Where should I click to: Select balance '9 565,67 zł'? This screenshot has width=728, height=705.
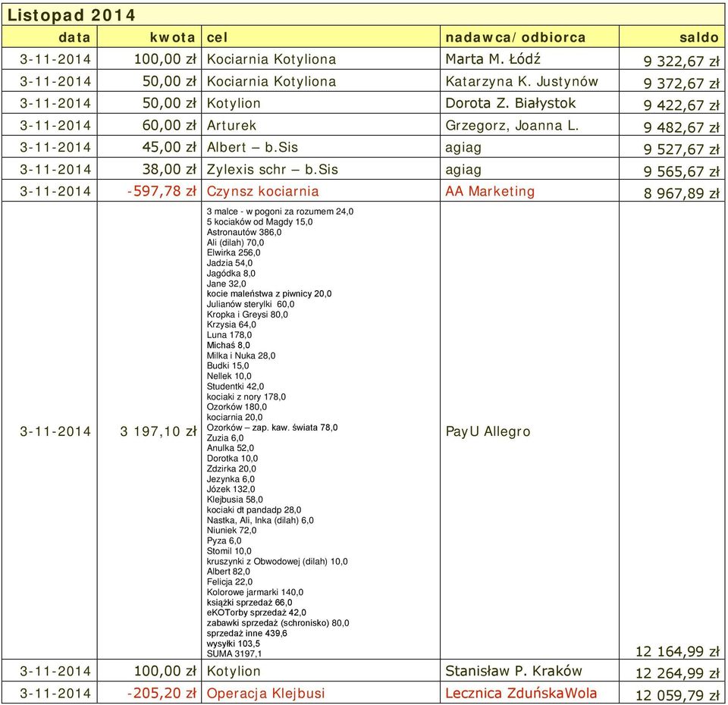tap(681, 172)
